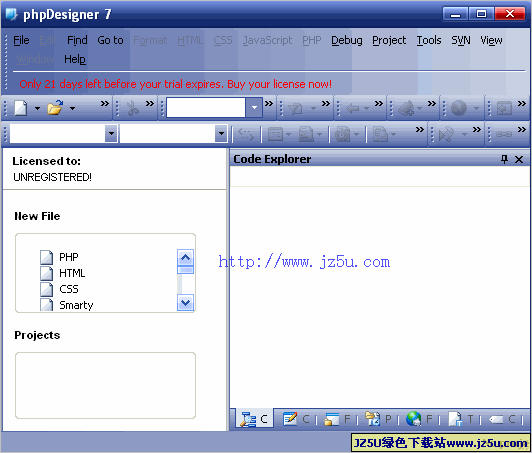Click the document stamp toolbar icon
Viewport: 532px width, 453px height.
click(306, 134)
